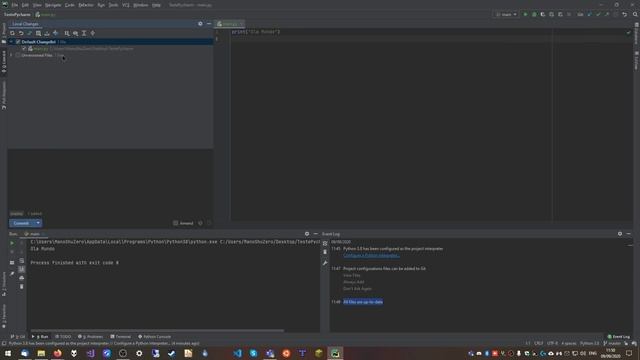Click Don't Ask Again link in Event Log
The image size is (640, 360).
[x=357, y=289]
